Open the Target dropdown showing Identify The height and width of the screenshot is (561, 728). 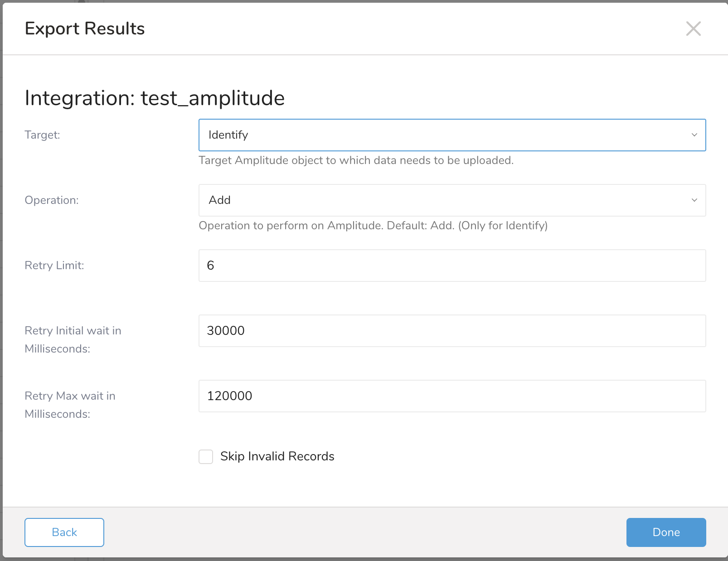tap(444, 135)
